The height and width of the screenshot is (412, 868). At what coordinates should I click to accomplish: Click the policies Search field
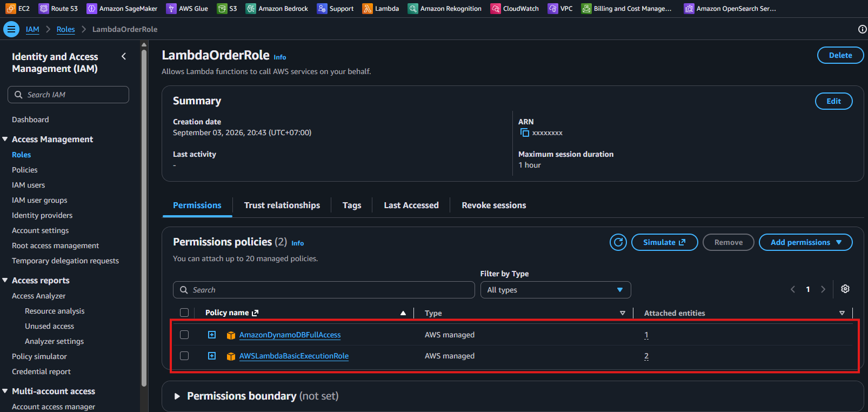pos(324,290)
